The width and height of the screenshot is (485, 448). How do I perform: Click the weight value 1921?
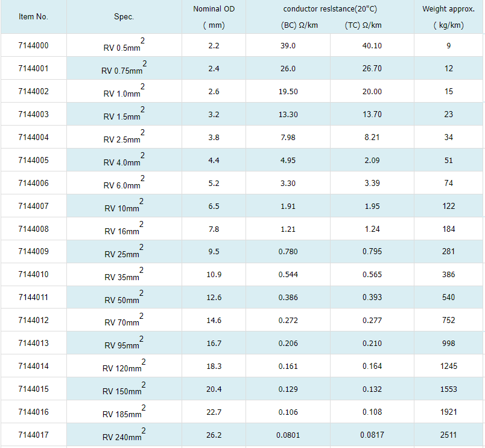[448, 412]
